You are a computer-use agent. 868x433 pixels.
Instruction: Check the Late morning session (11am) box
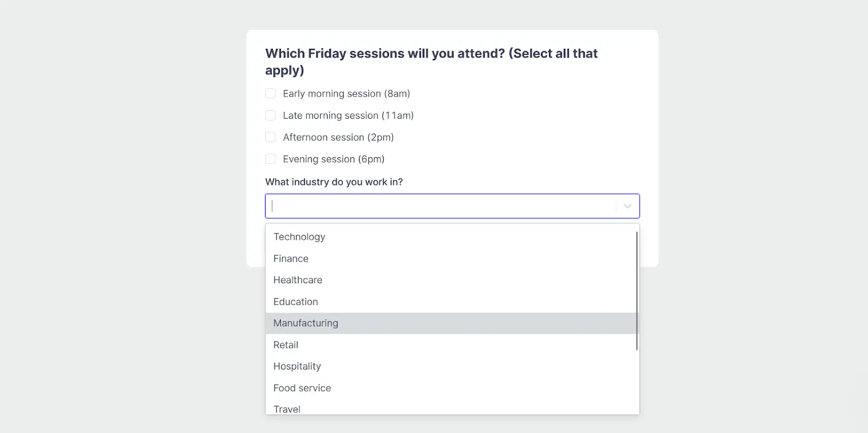click(270, 115)
